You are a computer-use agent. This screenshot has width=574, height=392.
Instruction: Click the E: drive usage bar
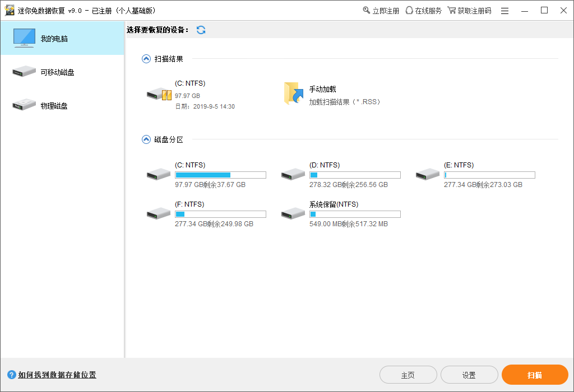(489, 175)
